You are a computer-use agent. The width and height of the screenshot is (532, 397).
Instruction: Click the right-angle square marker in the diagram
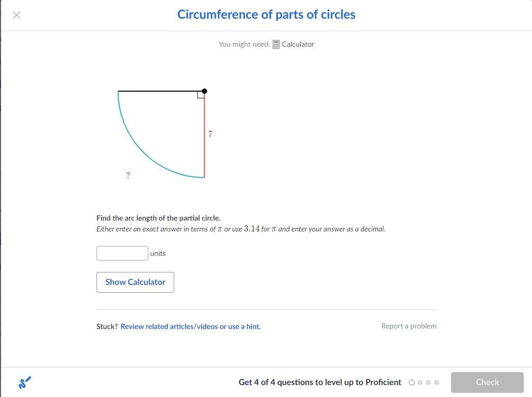coord(201,94)
